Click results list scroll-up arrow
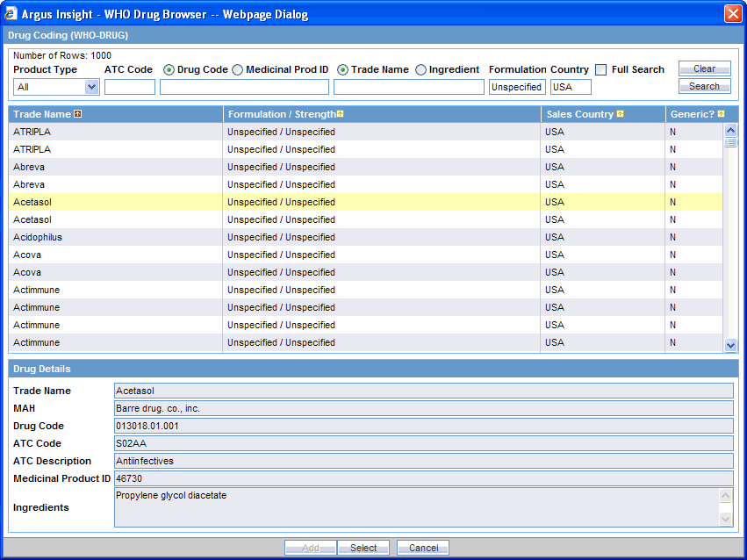 pos(730,130)
